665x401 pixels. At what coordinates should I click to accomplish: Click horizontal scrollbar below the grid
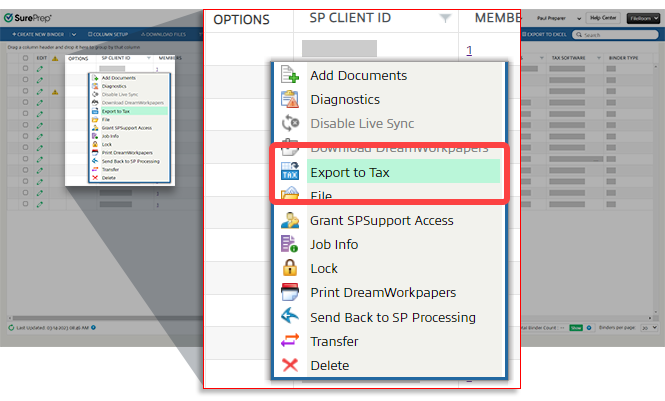[106, 317]
